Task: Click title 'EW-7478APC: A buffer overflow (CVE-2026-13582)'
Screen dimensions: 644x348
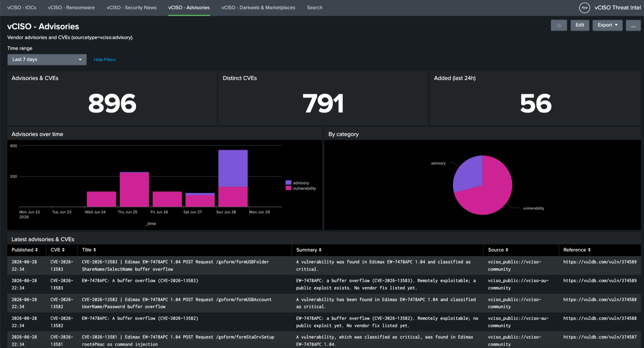Action: (x=140, y=318)
